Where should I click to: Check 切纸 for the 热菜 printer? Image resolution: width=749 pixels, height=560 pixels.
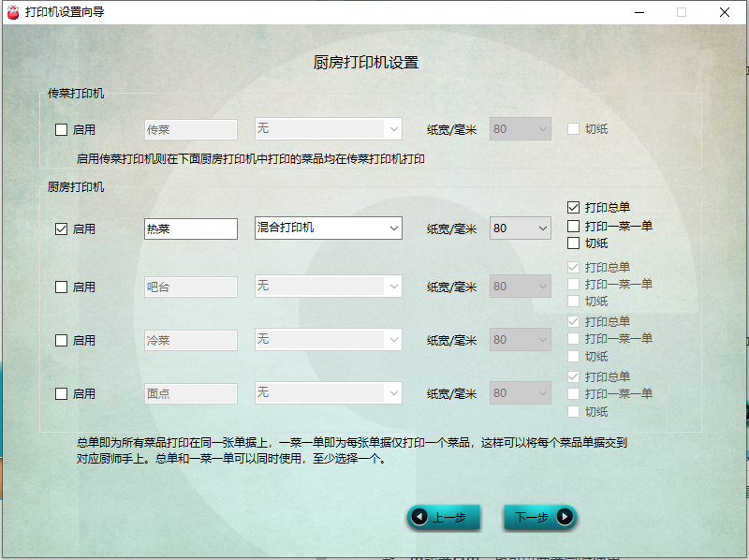coord(574,243)
